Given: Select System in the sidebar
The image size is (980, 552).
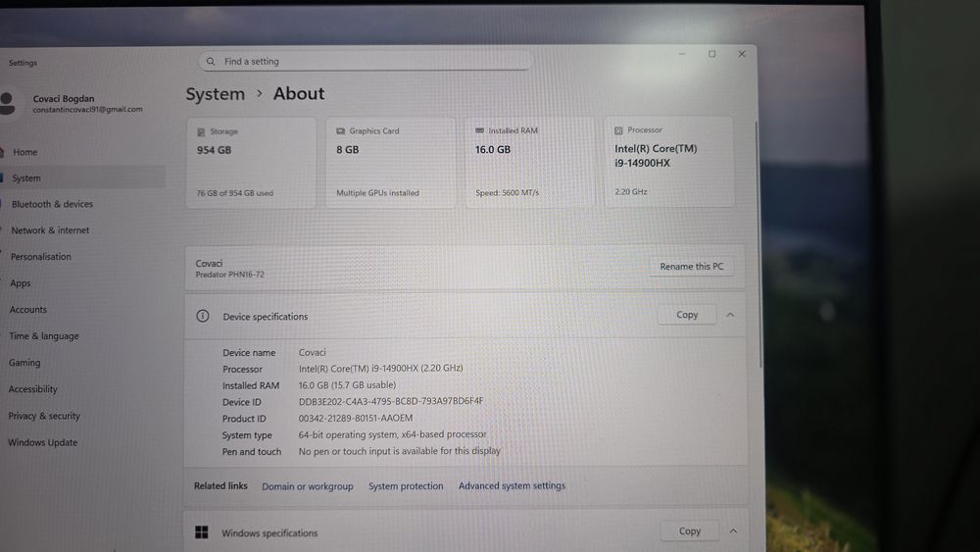Looking at the screenshot, I should tap(82, 177).
